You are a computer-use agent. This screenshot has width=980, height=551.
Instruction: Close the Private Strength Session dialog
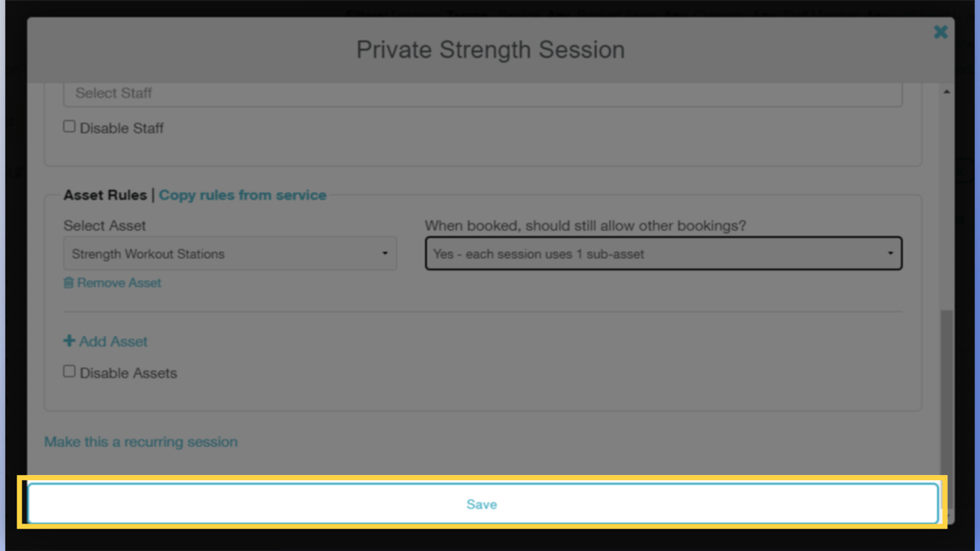[x=941, y=32]
